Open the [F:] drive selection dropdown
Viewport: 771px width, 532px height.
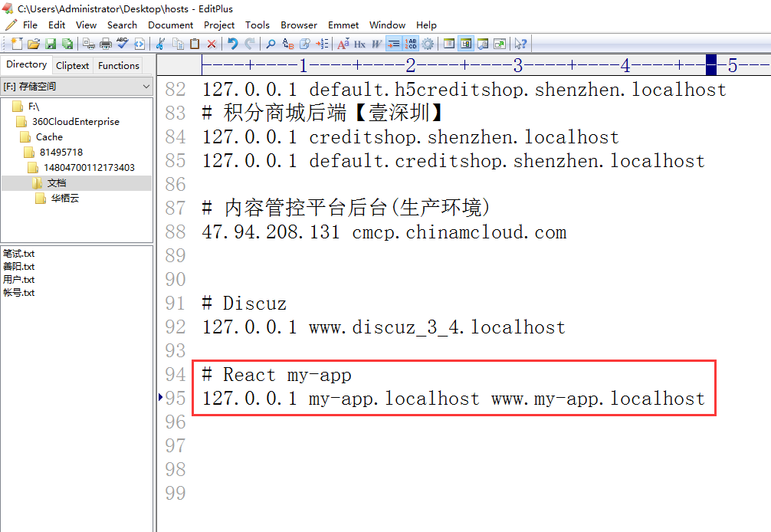coord(77,87)
